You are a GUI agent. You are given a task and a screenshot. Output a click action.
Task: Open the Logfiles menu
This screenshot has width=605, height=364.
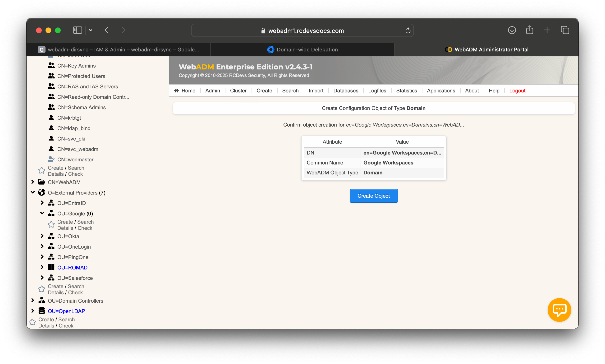(377, 91)
